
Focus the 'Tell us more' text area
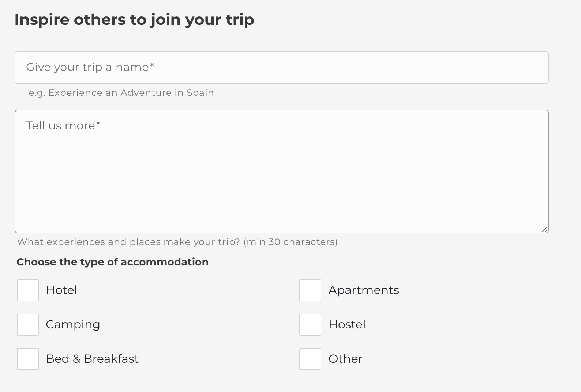pyautogui.click(x=282, y=172)
